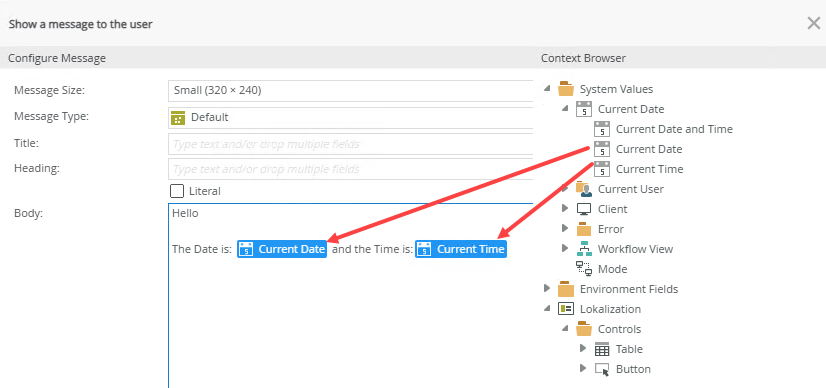Toggle the Literal checkbox
Image resolution: width=826 pixels, height=388 pixels.
[x=177, y=191]
